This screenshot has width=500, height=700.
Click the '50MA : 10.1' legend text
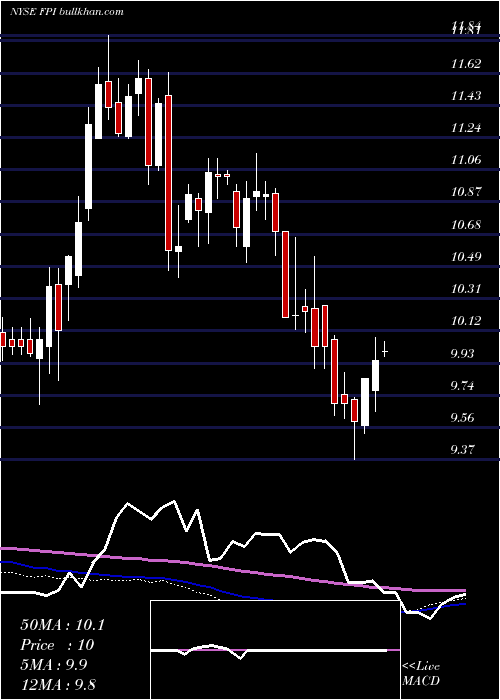pyautogui.click(x=62, y=625)
